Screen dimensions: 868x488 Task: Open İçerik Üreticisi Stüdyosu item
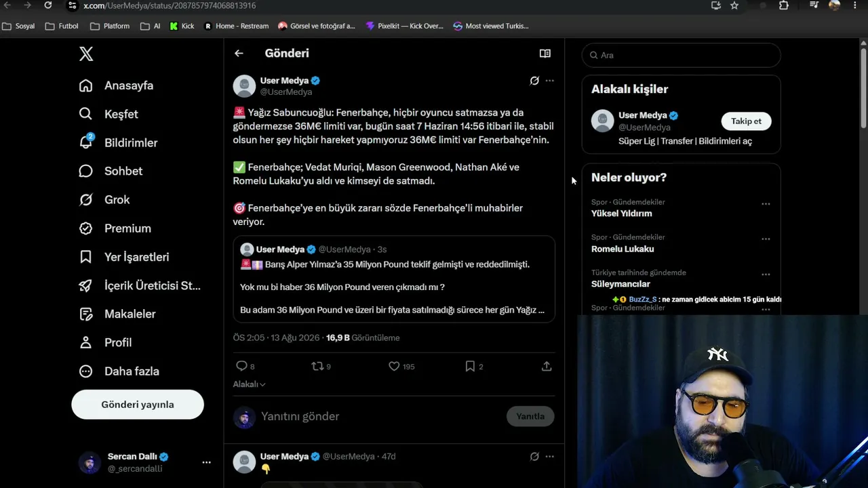140,285
